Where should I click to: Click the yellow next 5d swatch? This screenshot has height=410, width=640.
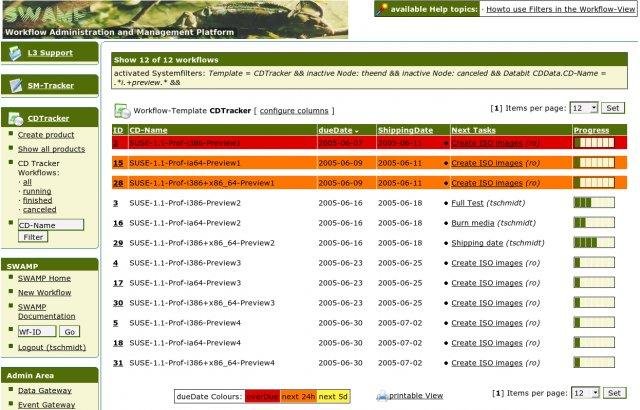pos(333,397)
